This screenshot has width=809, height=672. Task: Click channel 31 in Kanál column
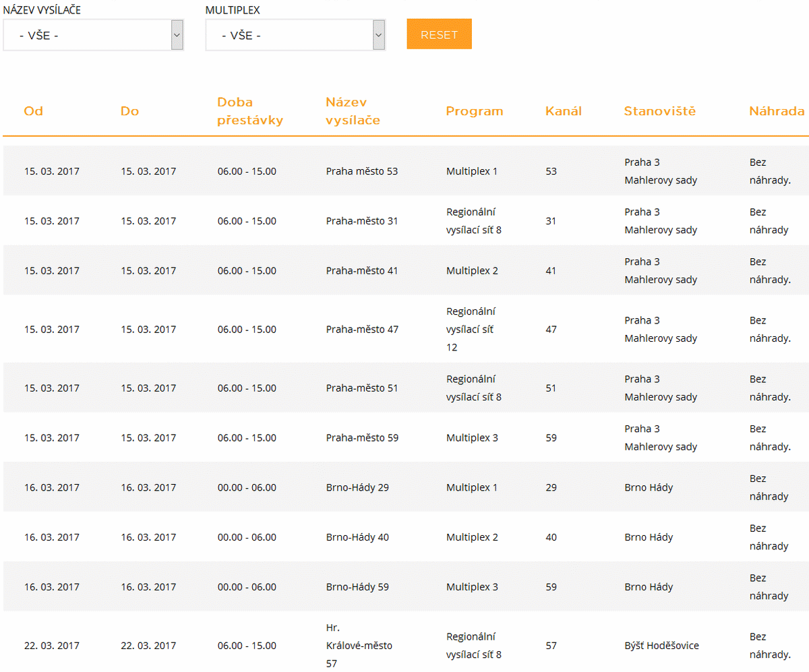pyautogui.click(x=551, y=221)
